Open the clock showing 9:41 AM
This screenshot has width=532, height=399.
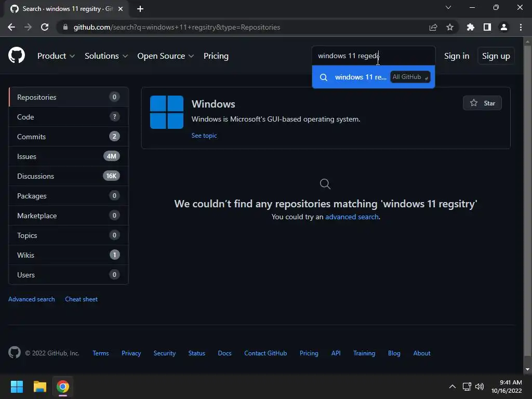point(507,387)
